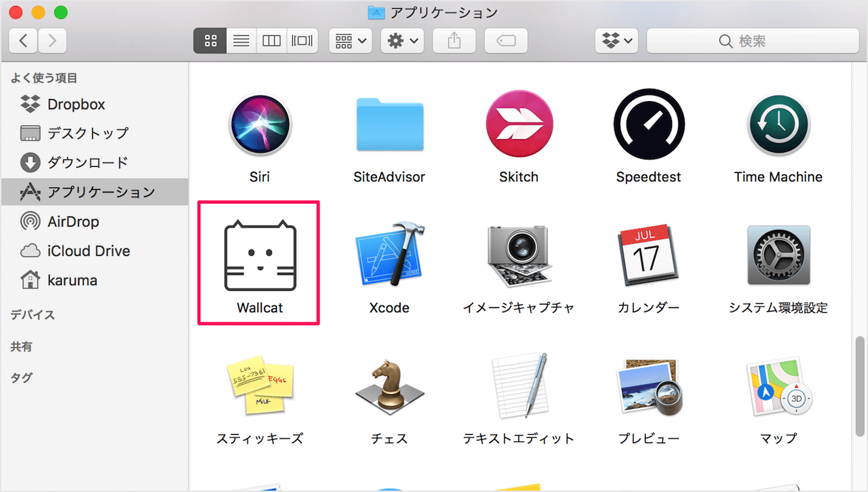Click the SiteAdvisor name label

pyautogui.click(x=389, y=177)
